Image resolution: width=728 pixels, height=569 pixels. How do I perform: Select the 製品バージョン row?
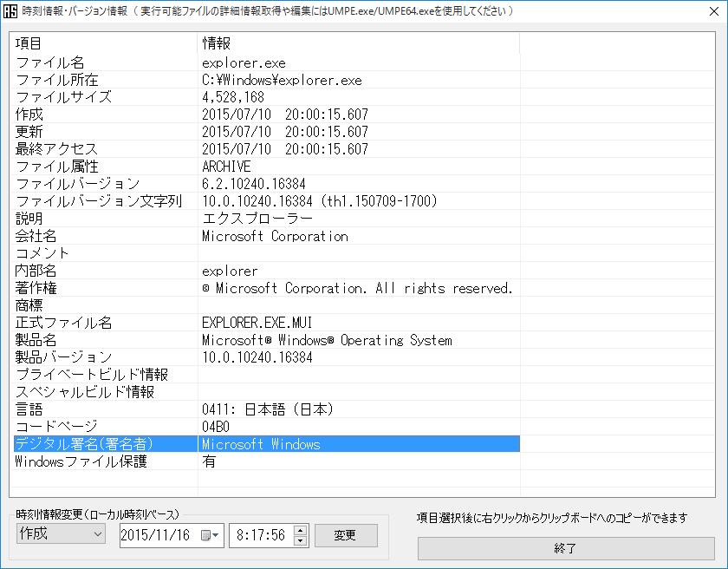[267, 357]
